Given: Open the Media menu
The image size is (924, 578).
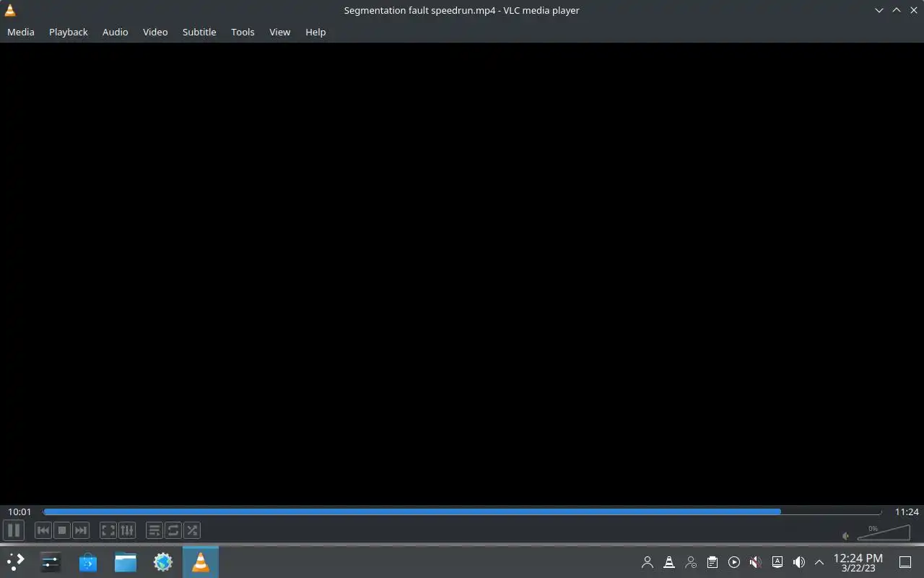Looking at the screenshot, I should pos(21,32).
